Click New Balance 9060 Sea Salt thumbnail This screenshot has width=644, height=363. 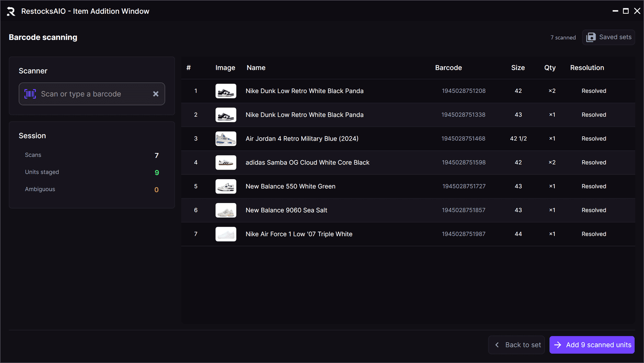coord(226,210)
